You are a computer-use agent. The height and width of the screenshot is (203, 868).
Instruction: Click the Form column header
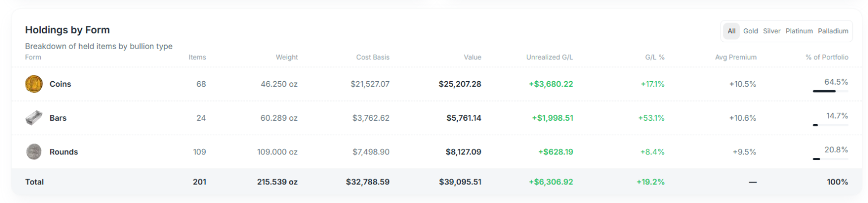(x=33, y=57)
